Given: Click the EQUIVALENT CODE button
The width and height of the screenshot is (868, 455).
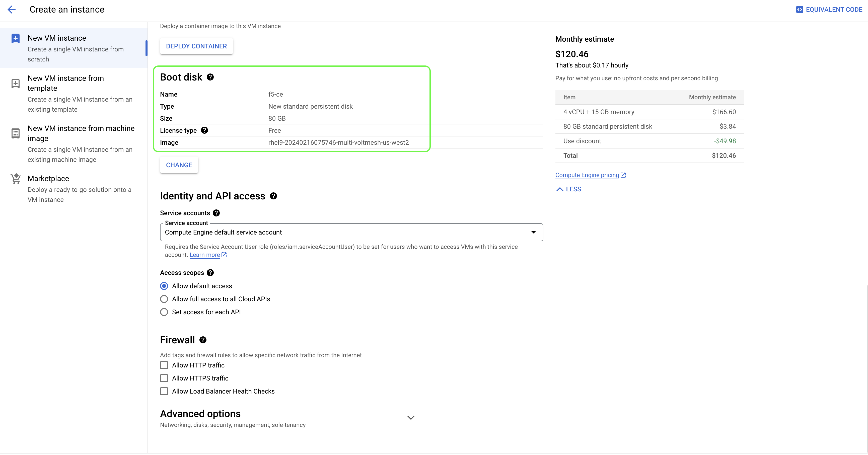Looking at the screenshot, I should 829,10.
